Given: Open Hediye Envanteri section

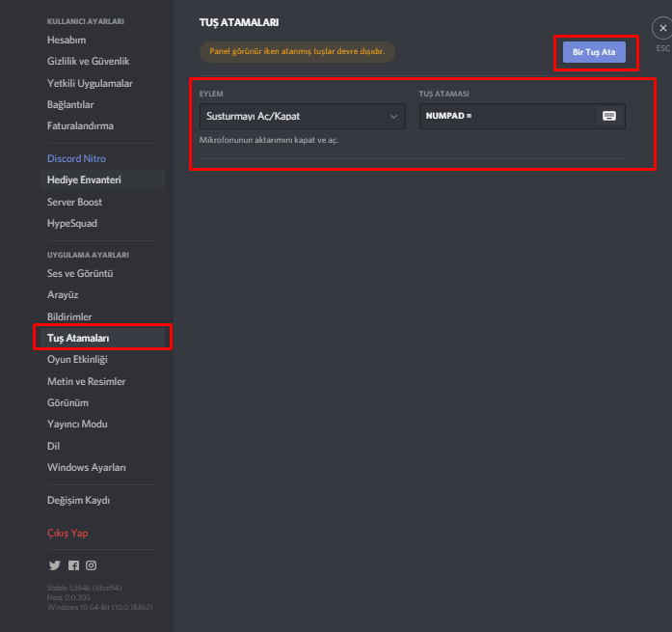Looking at the screenshot, I should [84, 179].
